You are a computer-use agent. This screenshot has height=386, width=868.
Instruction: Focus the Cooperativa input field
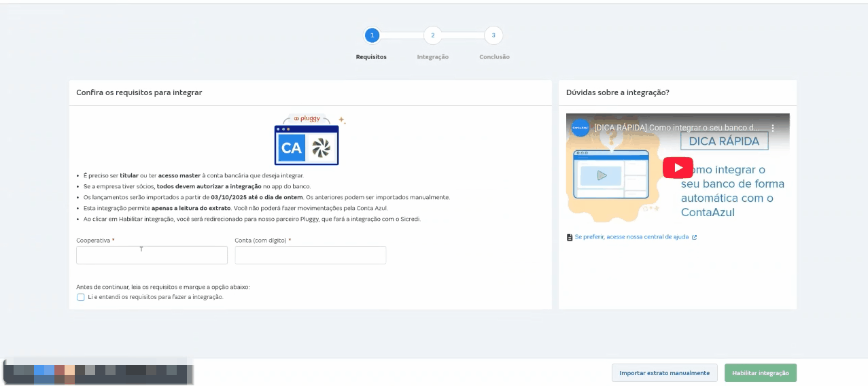(x=152, y=256)
